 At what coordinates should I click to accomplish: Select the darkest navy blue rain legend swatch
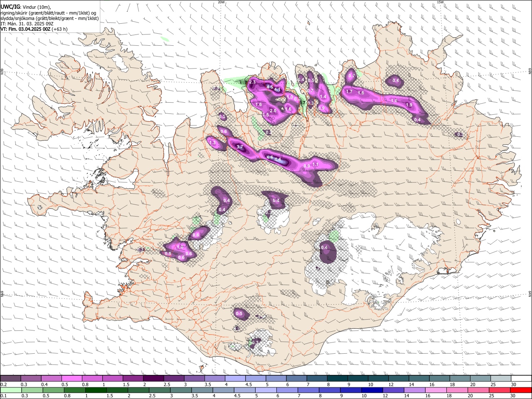point(372,389)
